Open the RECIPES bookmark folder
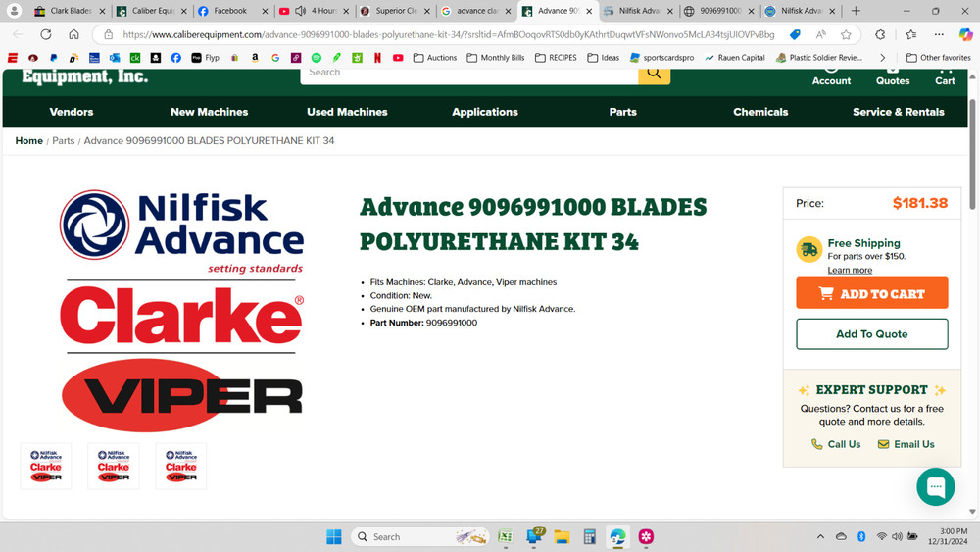This screenshot has height=552, width=980. [556, 58]
